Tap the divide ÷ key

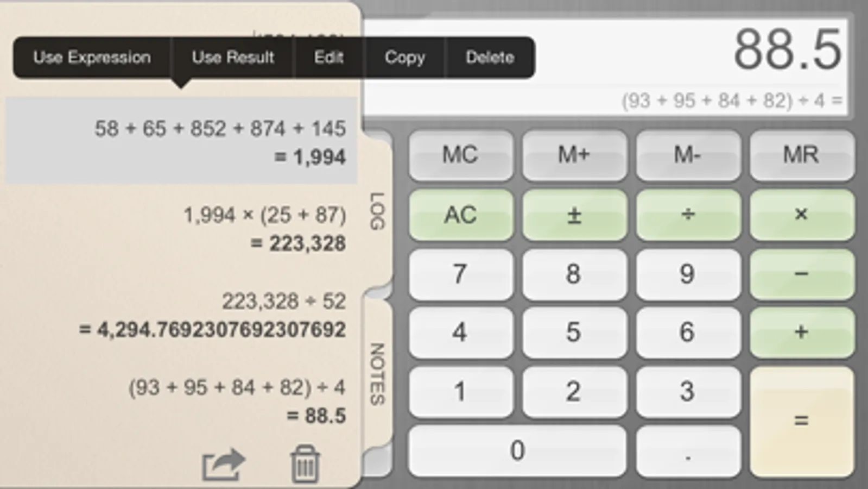point(688,215)
